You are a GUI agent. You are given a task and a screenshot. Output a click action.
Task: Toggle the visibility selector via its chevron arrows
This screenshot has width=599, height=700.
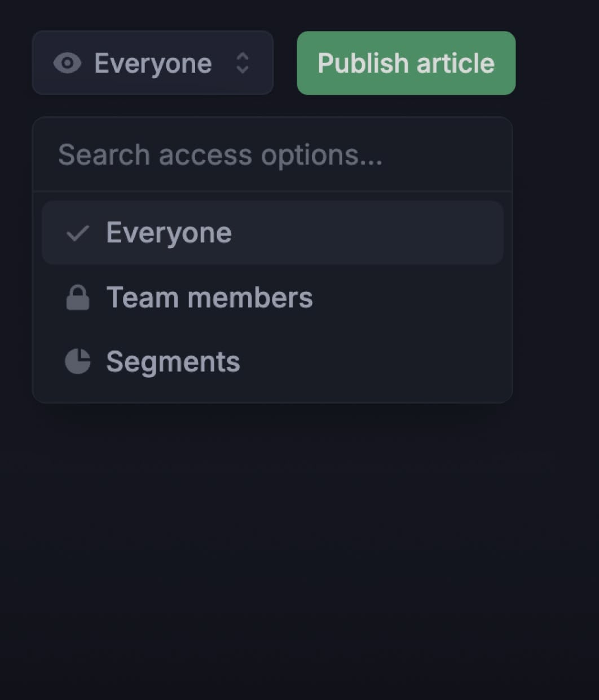pos(243,63)
